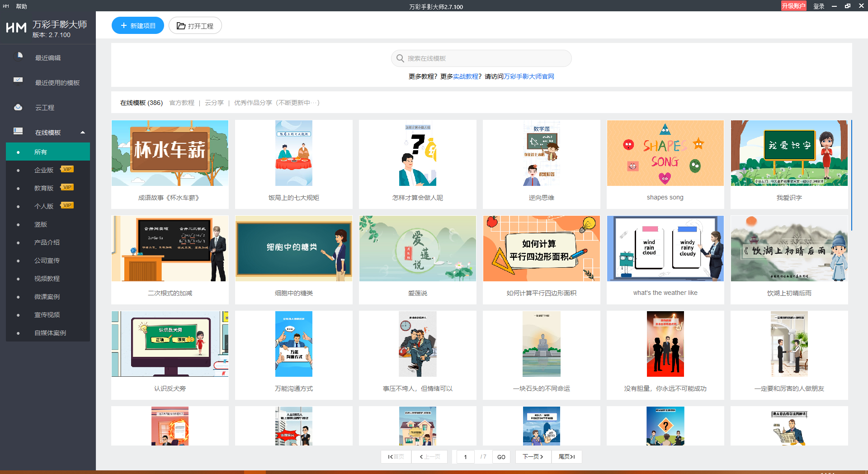868x474 pixels.
Task: Open the 饭局上的七大规矩 template thumbnail
Action: (x=294, y=153)
